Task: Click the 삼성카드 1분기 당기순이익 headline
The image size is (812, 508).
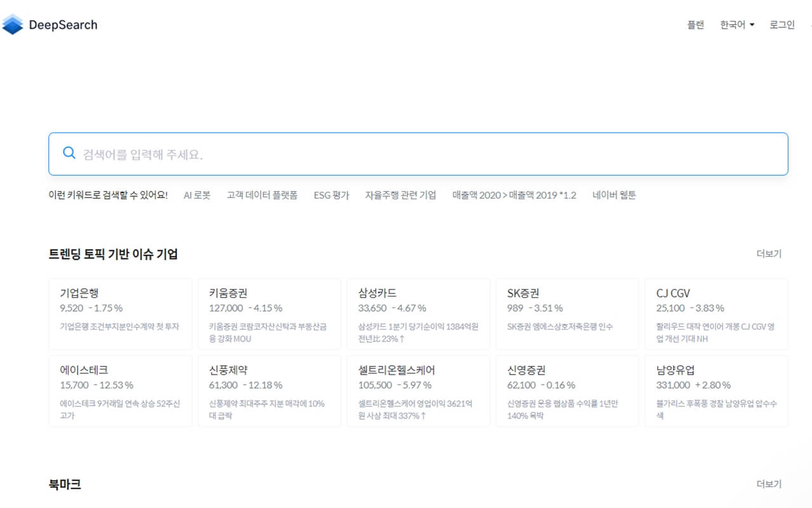Action: pyautogui.click(x=418, y=333)
